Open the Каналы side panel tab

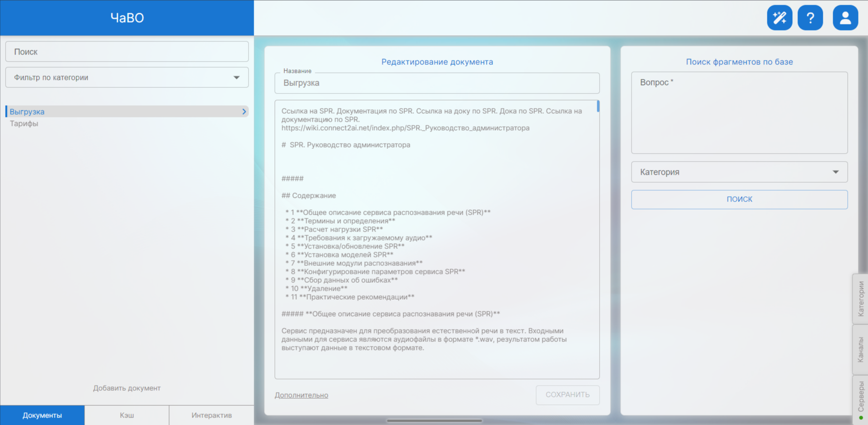click(x=860, y=349)
